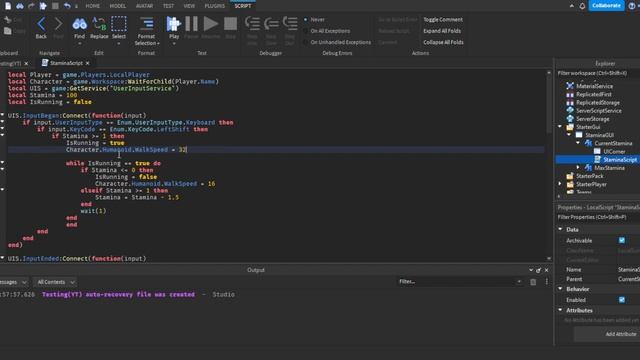640x360 pixels.
Task: Collapse the Data properties section
Action: pos(560,229)
